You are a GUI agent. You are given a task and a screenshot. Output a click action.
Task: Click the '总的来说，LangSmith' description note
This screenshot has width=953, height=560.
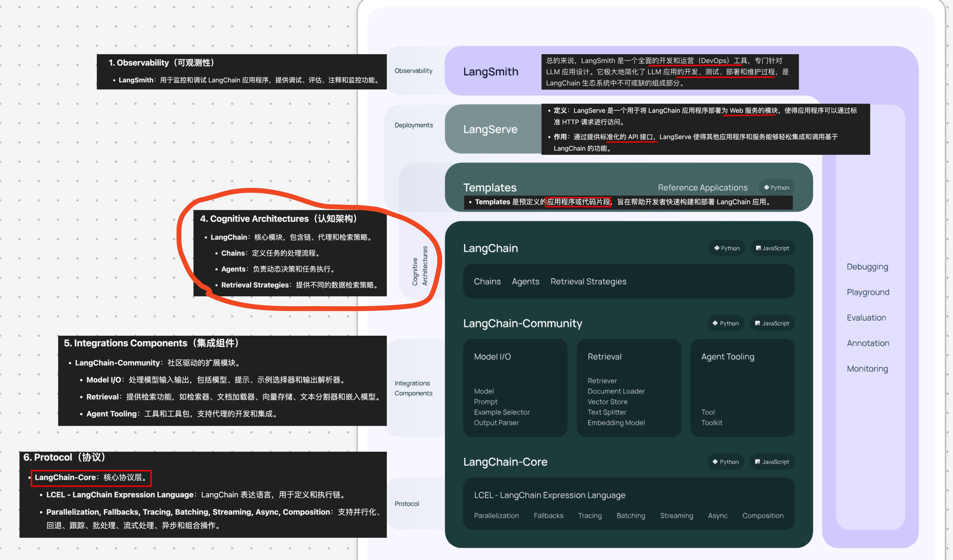coord(670,72)
